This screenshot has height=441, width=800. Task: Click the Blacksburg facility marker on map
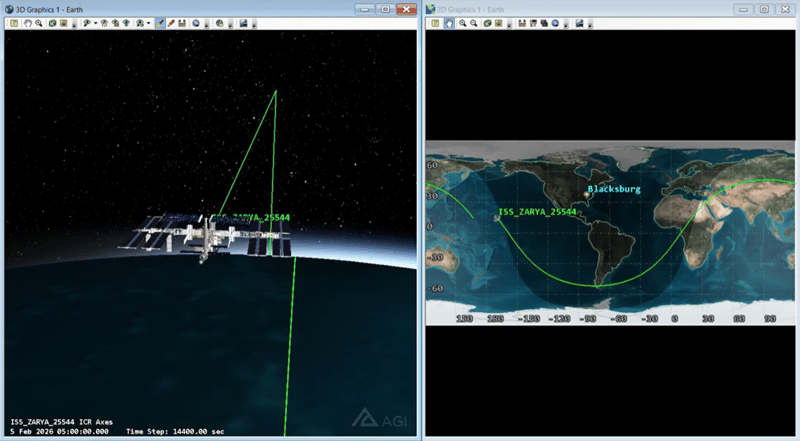587,194
